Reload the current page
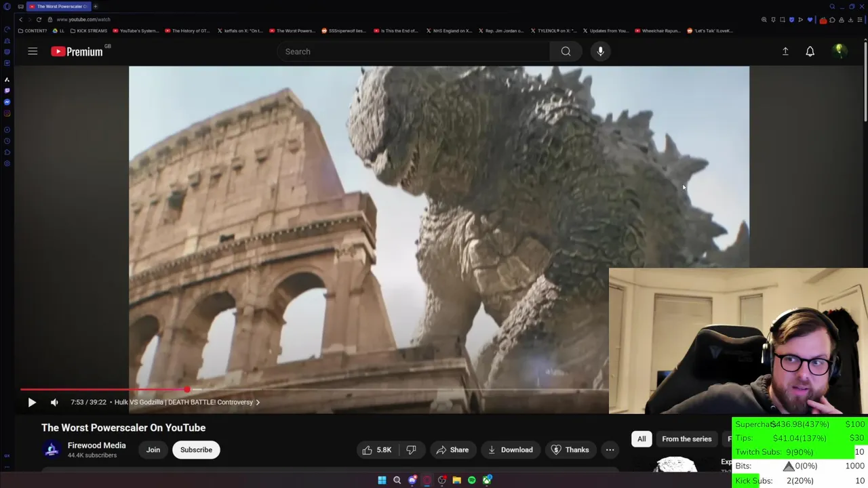 [39, 20]
